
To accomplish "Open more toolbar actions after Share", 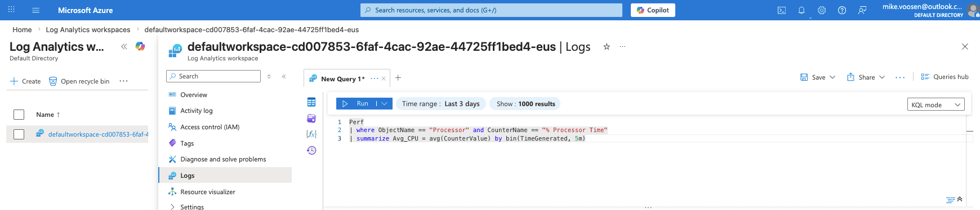I will coord(900,77).
